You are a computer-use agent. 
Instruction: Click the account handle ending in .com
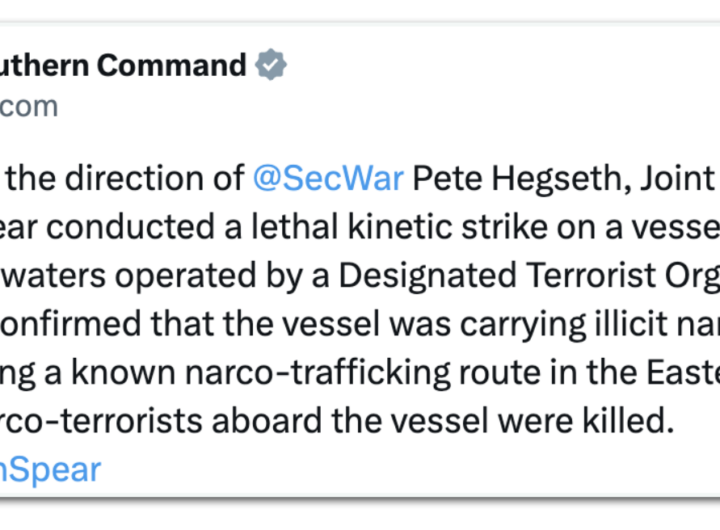click(30, 106)
